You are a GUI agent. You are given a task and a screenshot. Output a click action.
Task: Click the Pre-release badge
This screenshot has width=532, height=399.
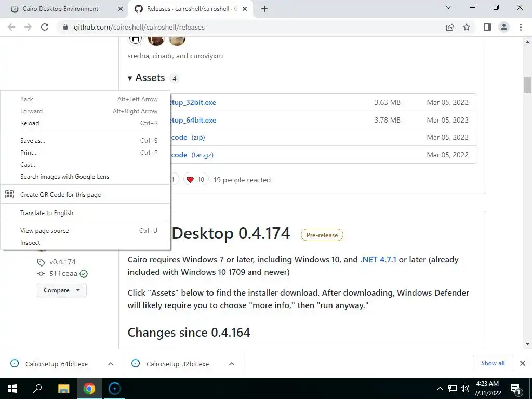[x=322, y=235]
